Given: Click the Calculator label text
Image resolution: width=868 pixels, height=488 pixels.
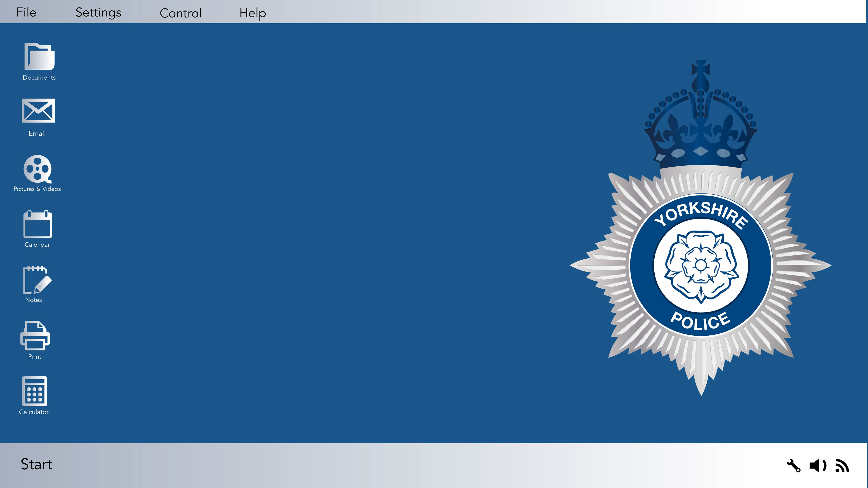Looking at the screenshot, I should tap(34, 412).
